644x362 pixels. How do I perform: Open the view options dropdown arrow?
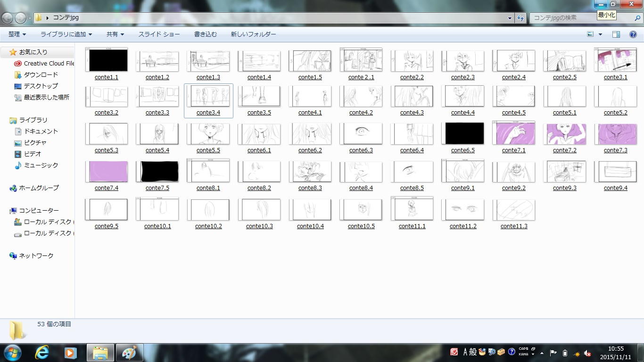pyautogui.click(x=600, y=34)
